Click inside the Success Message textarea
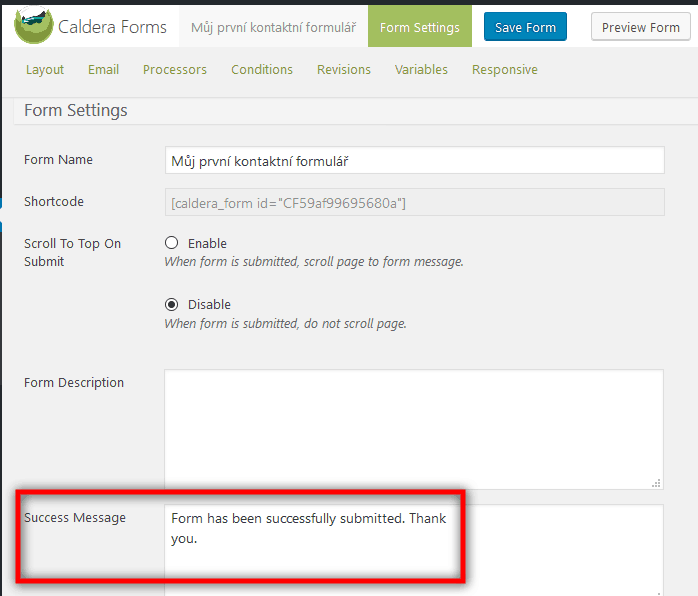Screen dimensions: 698x596 414,550
